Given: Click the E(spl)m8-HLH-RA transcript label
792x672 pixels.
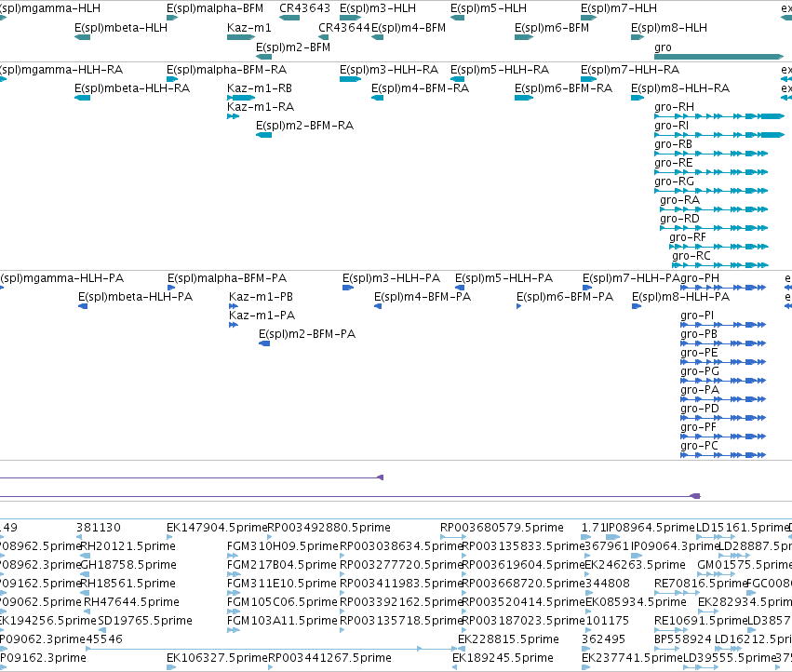Looking at the screenshot, I should pos(680,88).
